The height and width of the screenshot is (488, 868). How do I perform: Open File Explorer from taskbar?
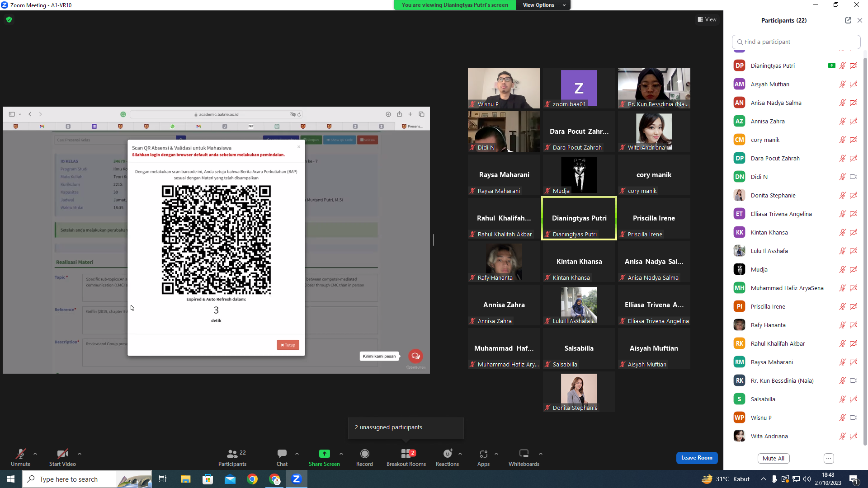[185, 479]
